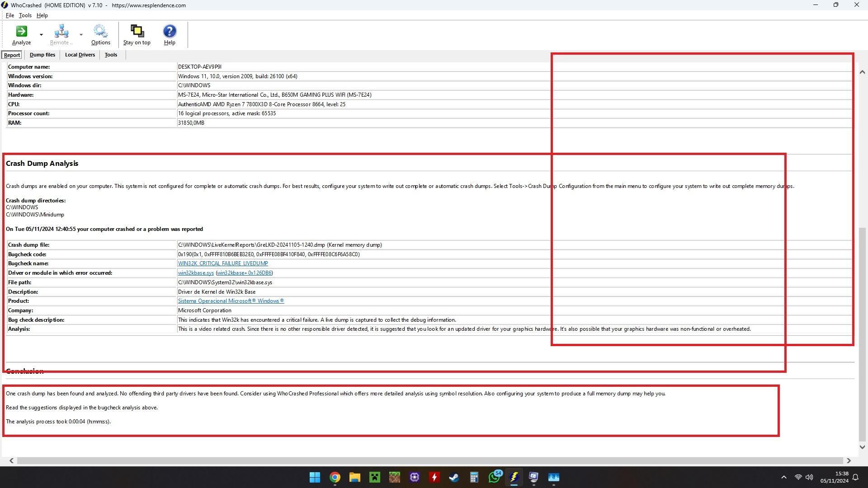Open the Tools menu in the menu bar
The width and height of the screenshot is (868, 488).
point(25,15)
